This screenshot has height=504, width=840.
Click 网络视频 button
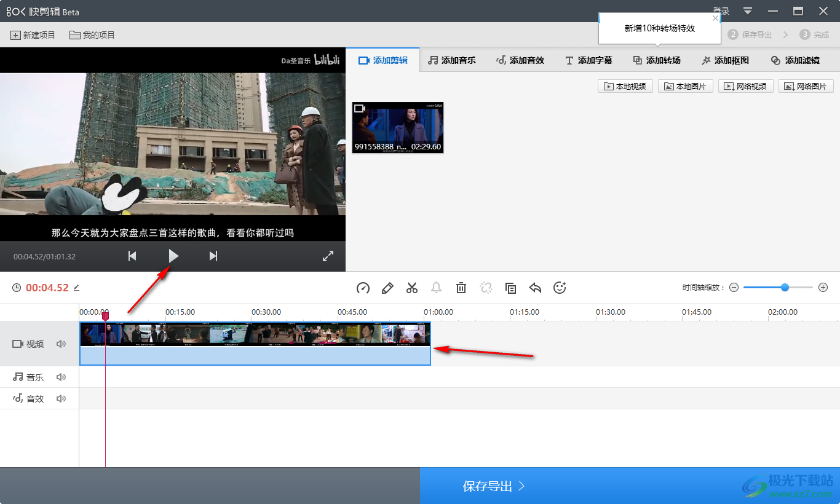click(746, 87)
